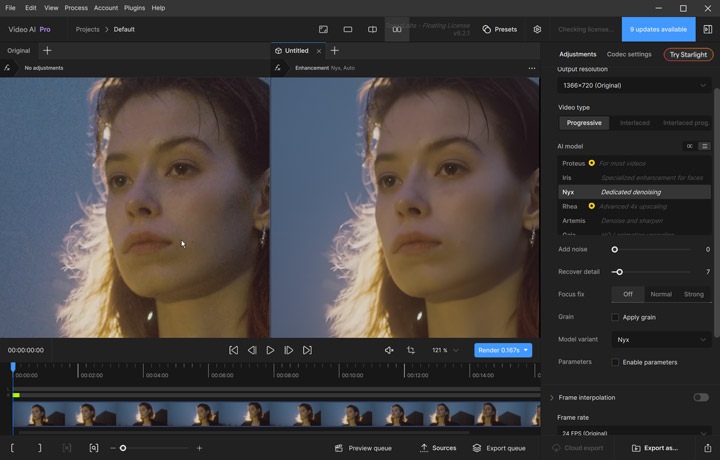Image resolution: width=720 pixels, height=460 pixels.
Task: Click the Add noise slider handle
Action: coord(614,249)
